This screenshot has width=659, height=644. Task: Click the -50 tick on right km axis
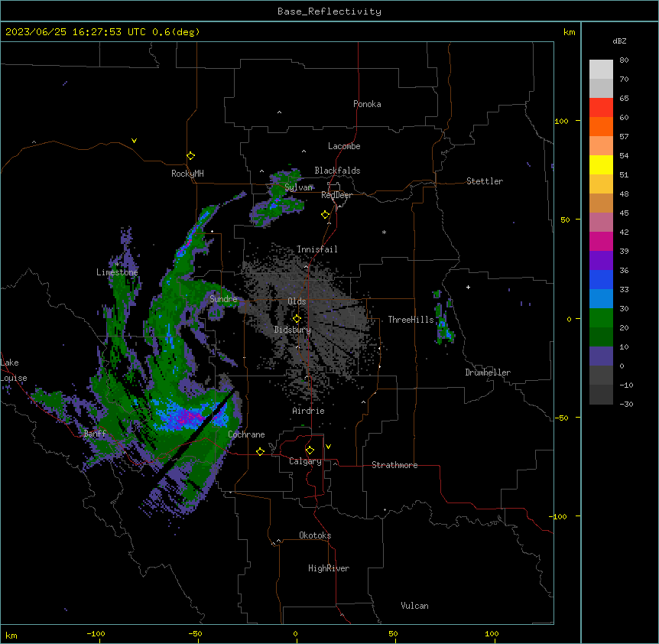click(x=561, y=418)
